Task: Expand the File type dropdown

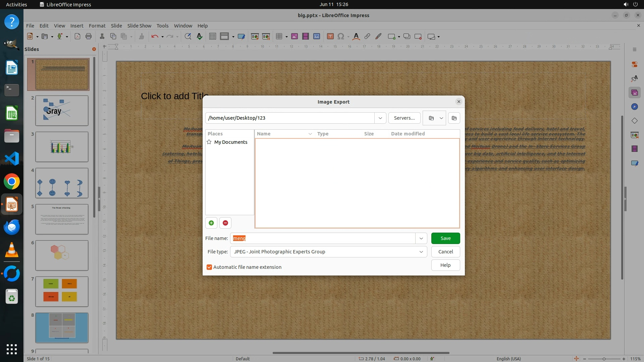Action: (421, 252)
